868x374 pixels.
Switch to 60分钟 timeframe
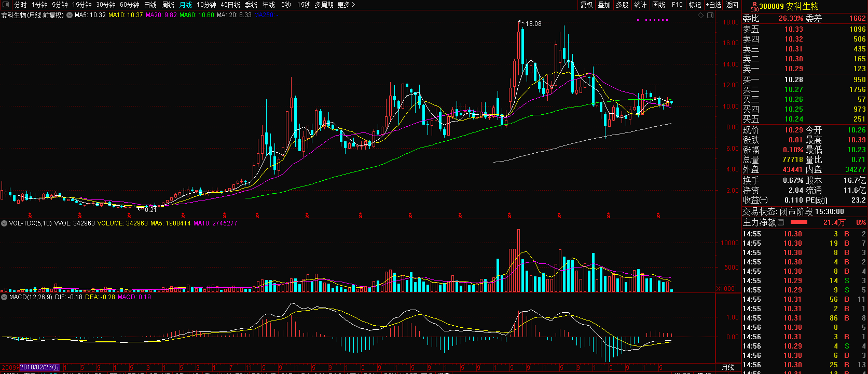click(130, 5)
